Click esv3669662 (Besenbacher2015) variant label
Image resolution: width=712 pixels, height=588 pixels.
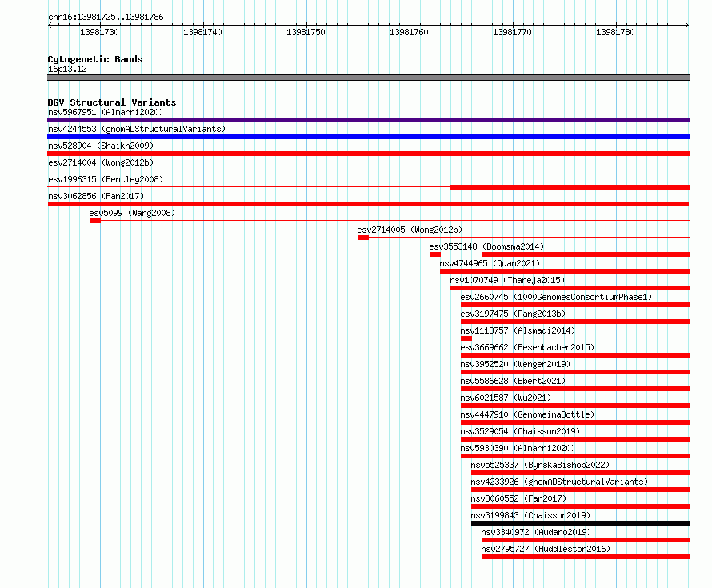coord(527,347)
